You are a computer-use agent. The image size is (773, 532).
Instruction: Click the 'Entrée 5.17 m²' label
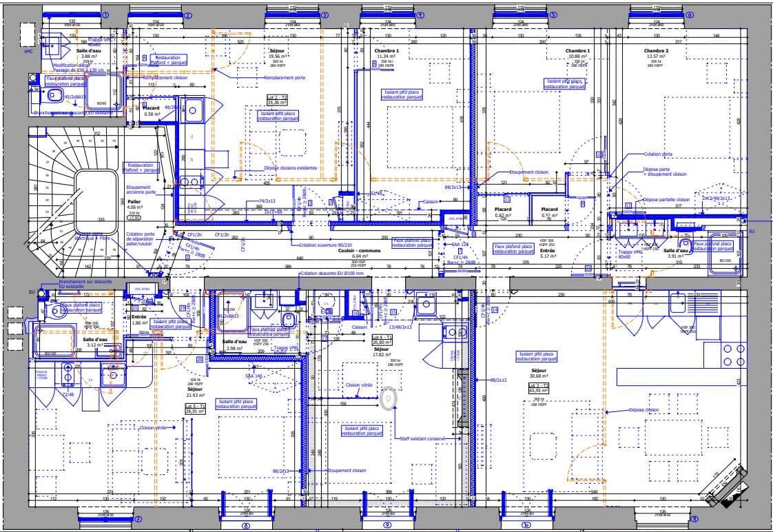click(547, 254)
